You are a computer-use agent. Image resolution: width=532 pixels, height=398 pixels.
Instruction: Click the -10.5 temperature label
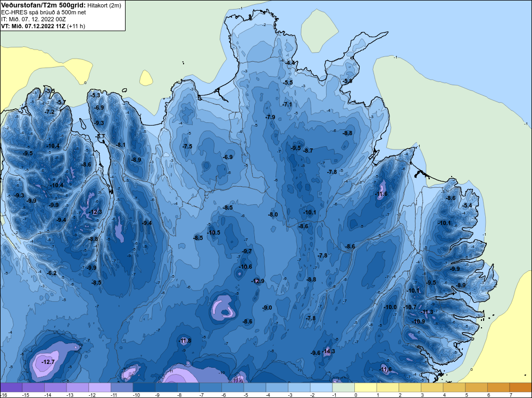click(x=214, y=233)
